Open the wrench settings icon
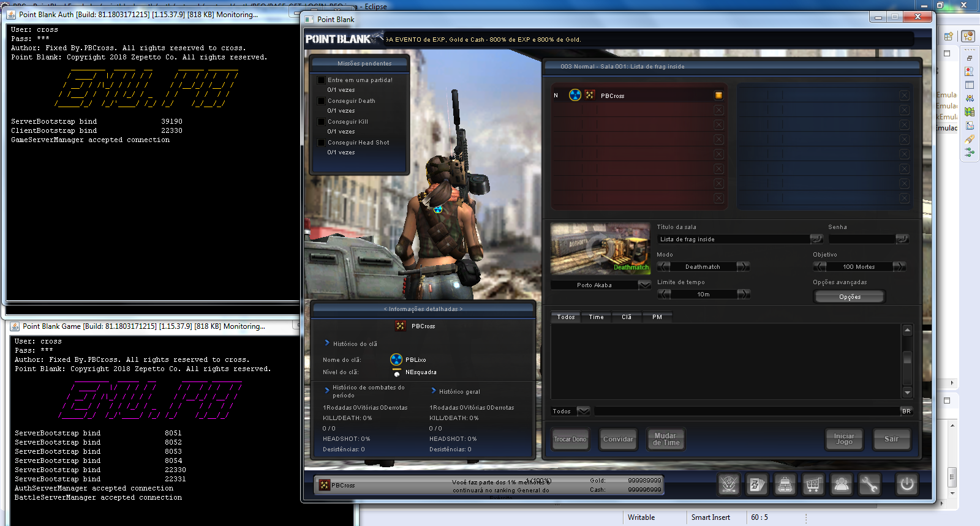Screen dimensions: 980x526 tap(870, 485)
